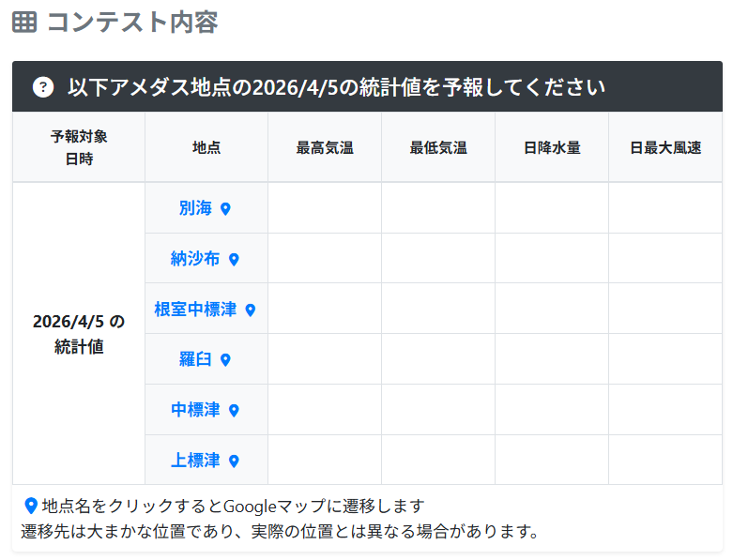Click the 日最大風速 cell for 羅臼
This screenshot has height=560, width=733.
665,359
